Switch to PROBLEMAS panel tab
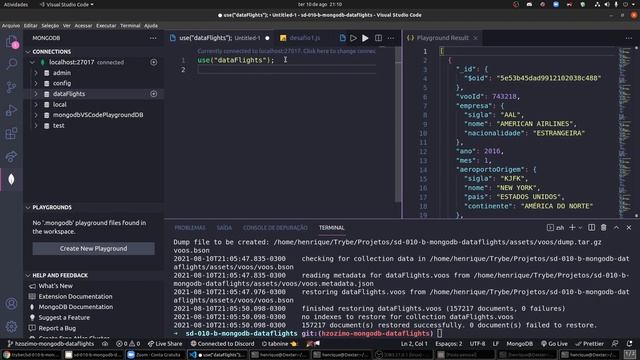Viewport: 640px width, 360px height. [190, 228]
